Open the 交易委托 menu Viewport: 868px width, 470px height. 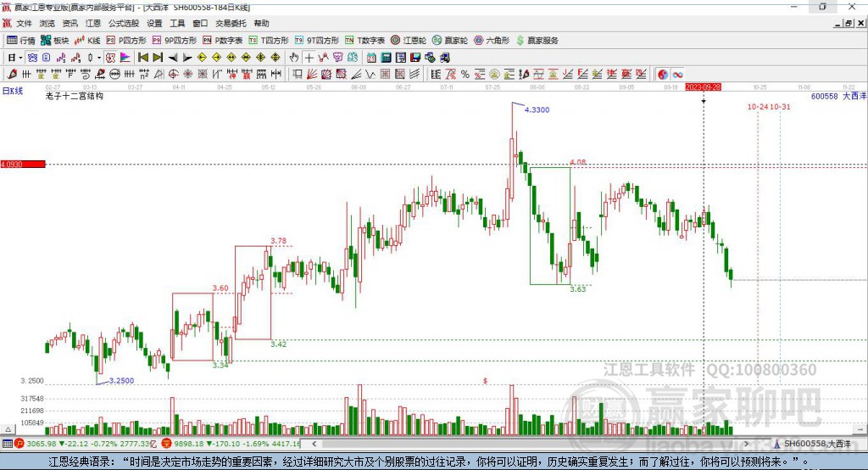pos(231,23)
